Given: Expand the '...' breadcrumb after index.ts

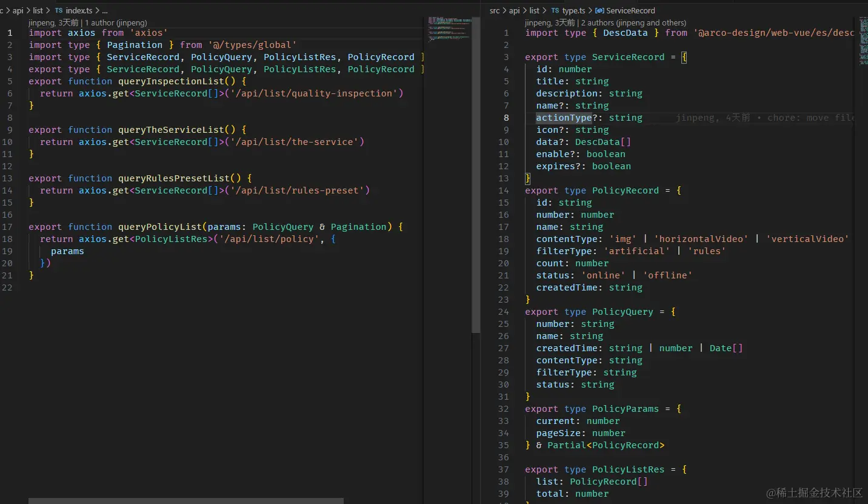Looking at the screenshot, I should (x=105, y=10).
